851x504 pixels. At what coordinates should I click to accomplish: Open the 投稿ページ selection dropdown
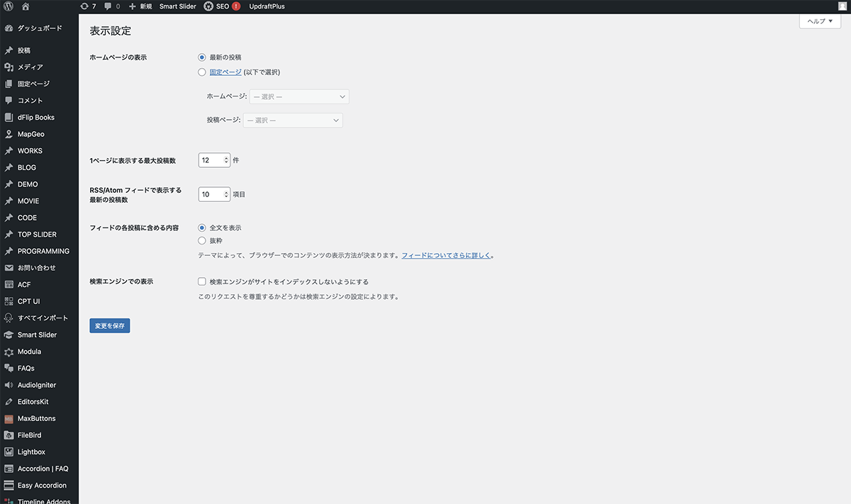(293, 121)
